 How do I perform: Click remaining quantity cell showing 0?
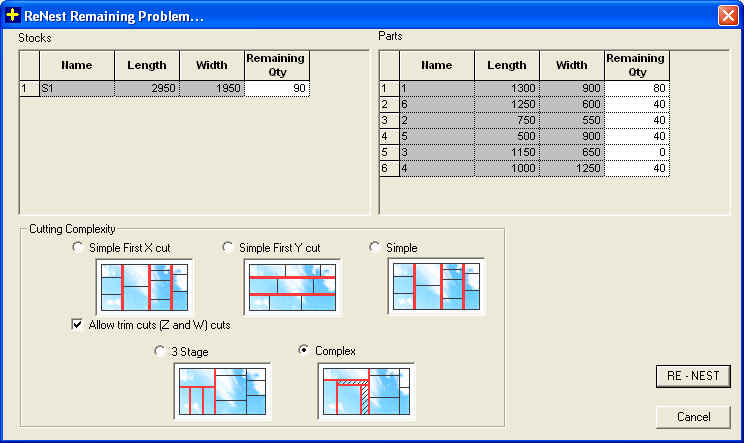[x=637, y=153]
